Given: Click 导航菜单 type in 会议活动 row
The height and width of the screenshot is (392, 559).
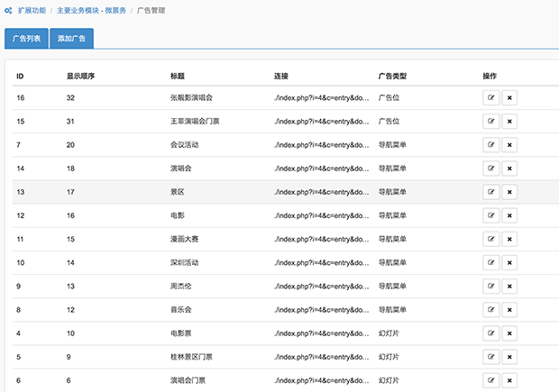Looking at the screenshot, I should 392,145.
